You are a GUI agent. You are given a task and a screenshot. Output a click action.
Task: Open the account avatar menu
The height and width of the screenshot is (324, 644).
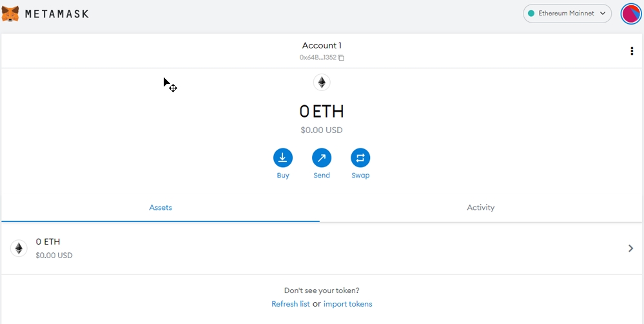click(630, 14)
